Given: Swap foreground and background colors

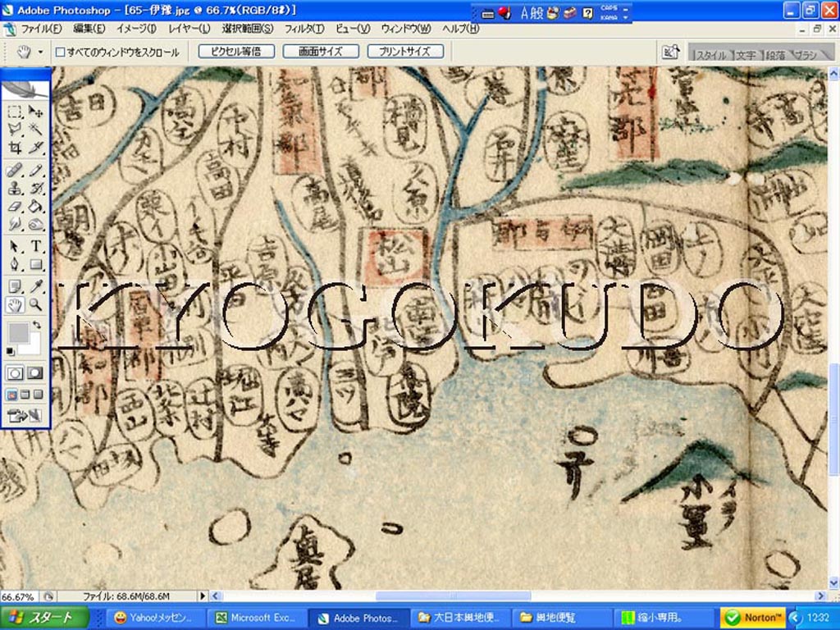Looking at the screenshot, I should click(x=36, y=325).
